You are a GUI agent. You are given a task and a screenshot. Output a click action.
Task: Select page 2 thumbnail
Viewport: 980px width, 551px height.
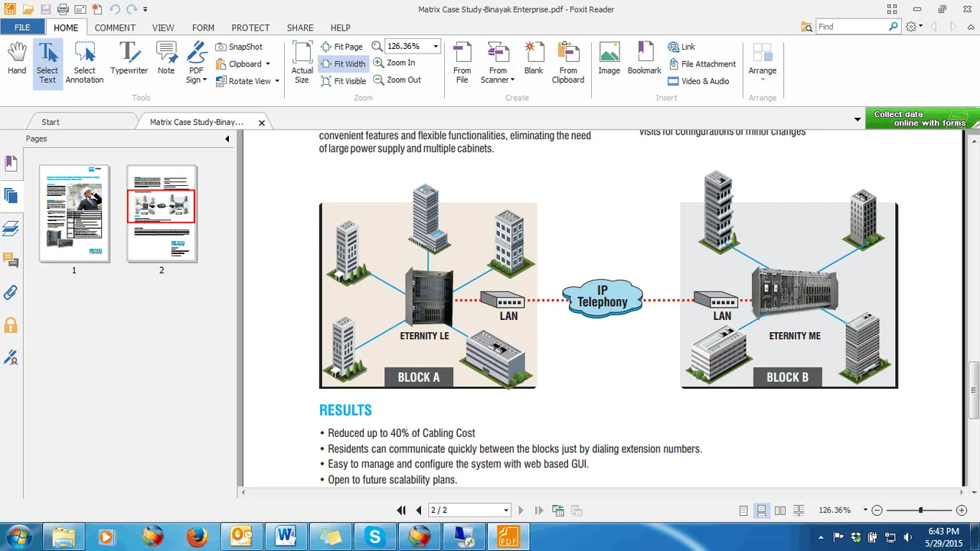point(162,214)
